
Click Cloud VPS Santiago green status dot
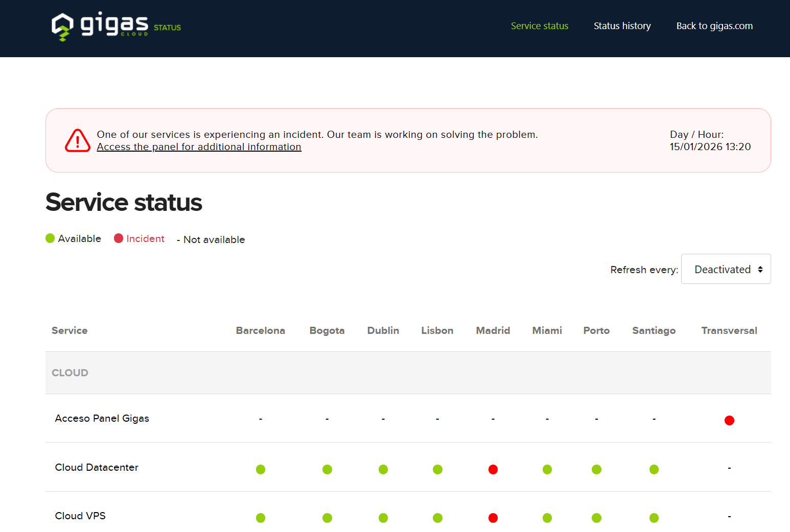pos(654,518)
